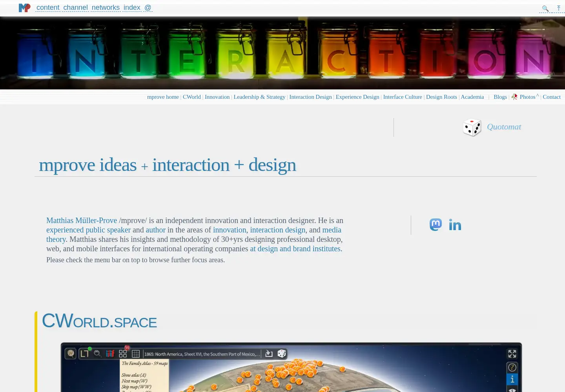The height and width of the screenshot is (392, 565).
Task: Click the CWorld fullscreen expand icon
Action: 512,354
